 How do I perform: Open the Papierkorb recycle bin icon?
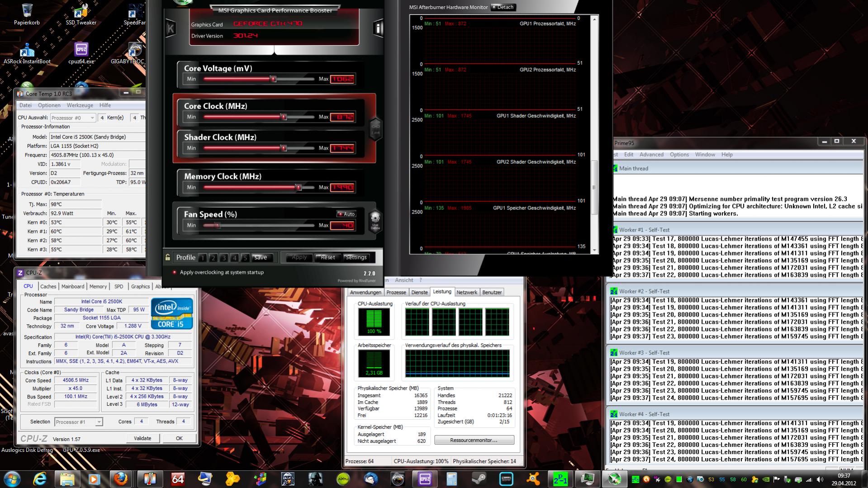(x=27, y=14)
